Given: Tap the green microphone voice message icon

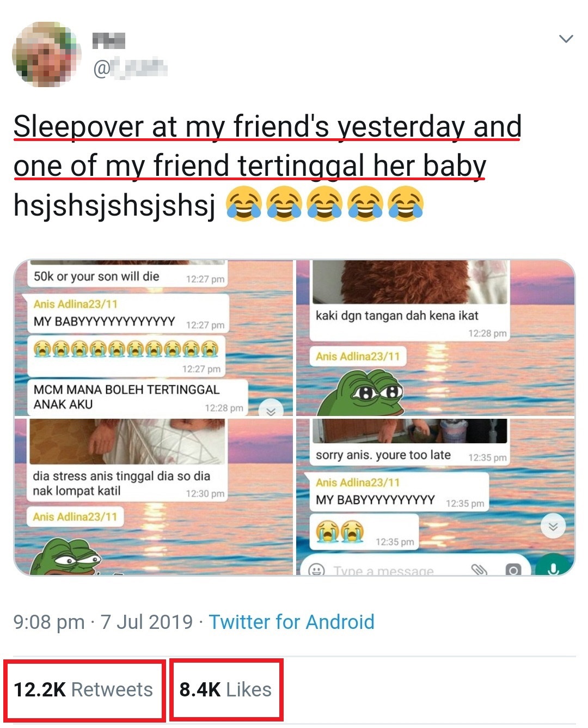Looking at the screenshot, I should 553,567.
